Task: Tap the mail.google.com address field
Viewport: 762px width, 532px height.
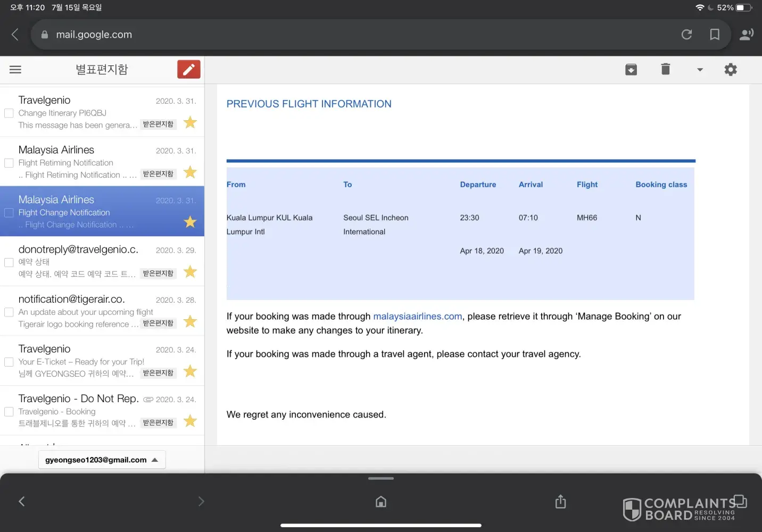Action: (x=319, y=35)
